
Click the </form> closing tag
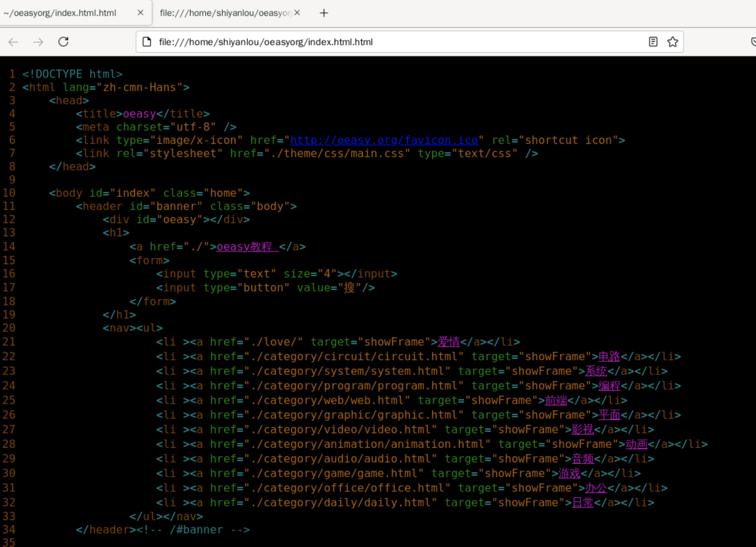(153, 301)
